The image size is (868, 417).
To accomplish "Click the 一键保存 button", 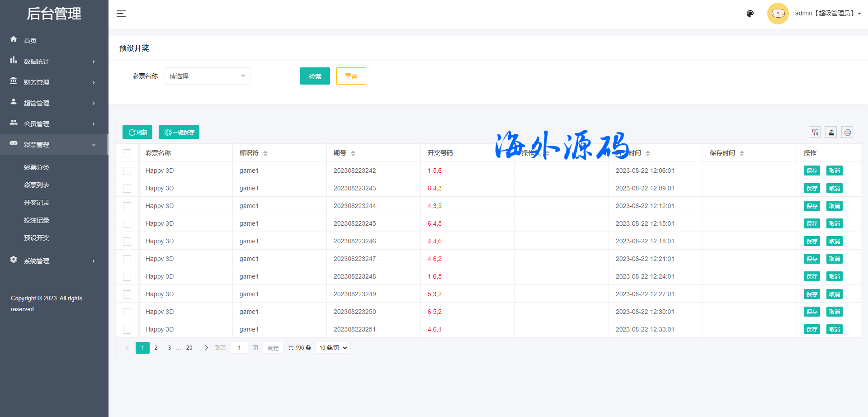I will tap(179, 132).
